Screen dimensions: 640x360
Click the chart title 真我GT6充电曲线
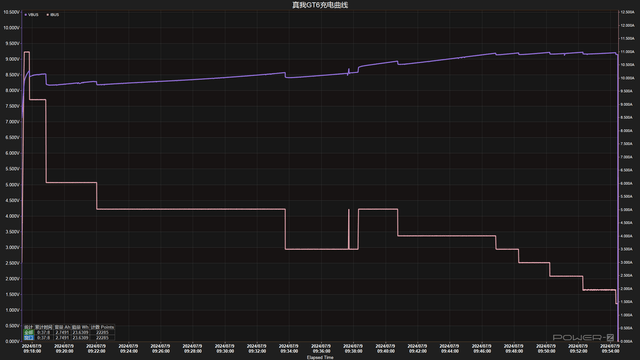pos(320,5)
